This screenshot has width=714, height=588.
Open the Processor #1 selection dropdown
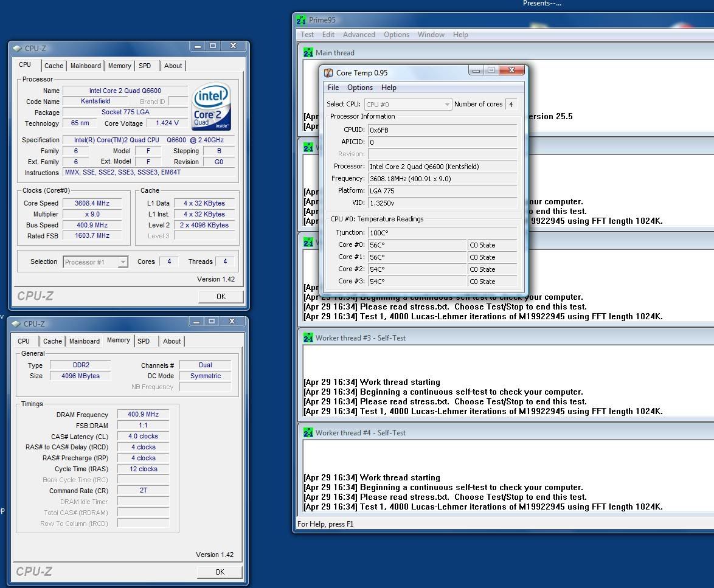[95, 262]
